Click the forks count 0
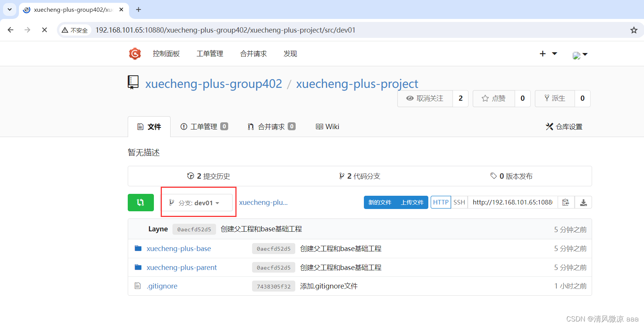This screenshot has width=644, height=326. point(583,98)
